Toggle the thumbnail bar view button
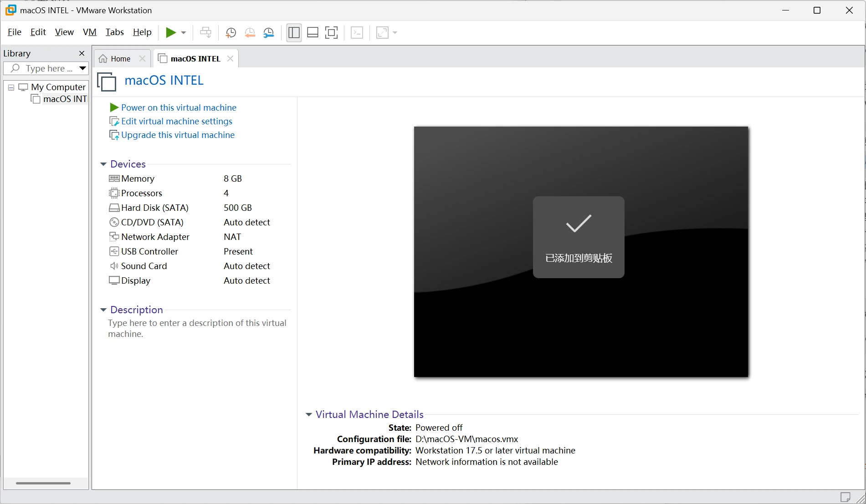Image resolution: width=866 pixels, height=504 pixels. (x=313, y=32)
